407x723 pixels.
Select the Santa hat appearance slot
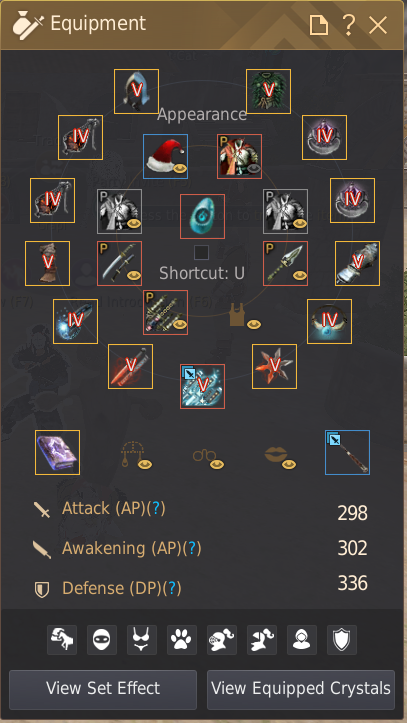(x=165, y=156)
